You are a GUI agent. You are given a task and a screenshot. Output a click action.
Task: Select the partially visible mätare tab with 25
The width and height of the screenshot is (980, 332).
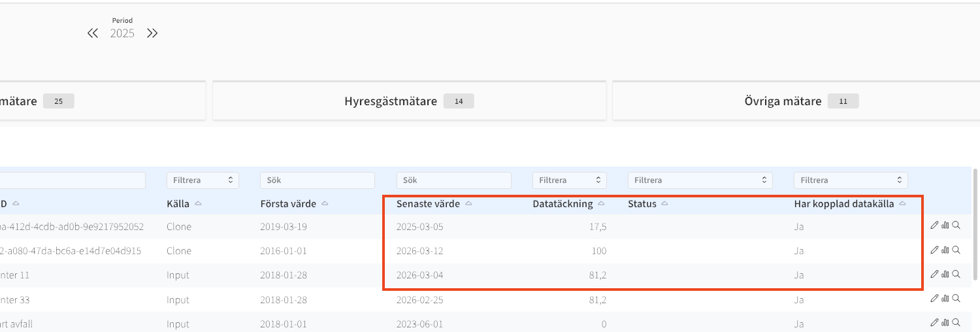coord(103,101)
